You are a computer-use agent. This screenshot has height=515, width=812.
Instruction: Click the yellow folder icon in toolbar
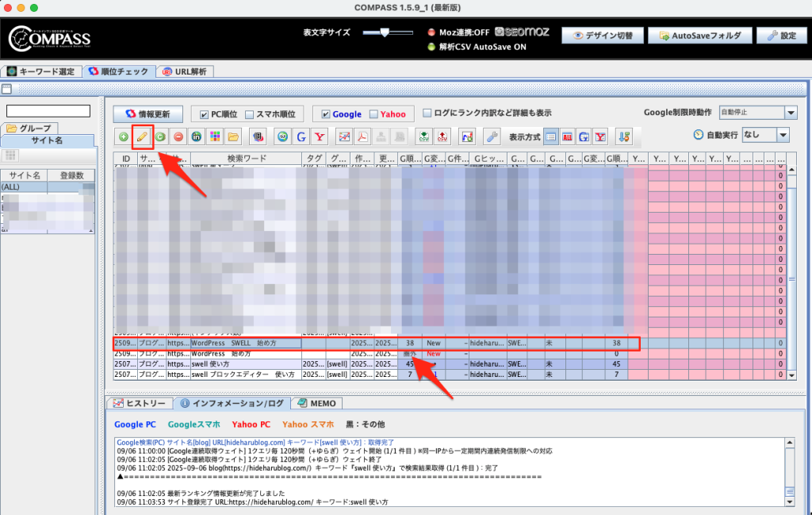[x=233, y=136]
